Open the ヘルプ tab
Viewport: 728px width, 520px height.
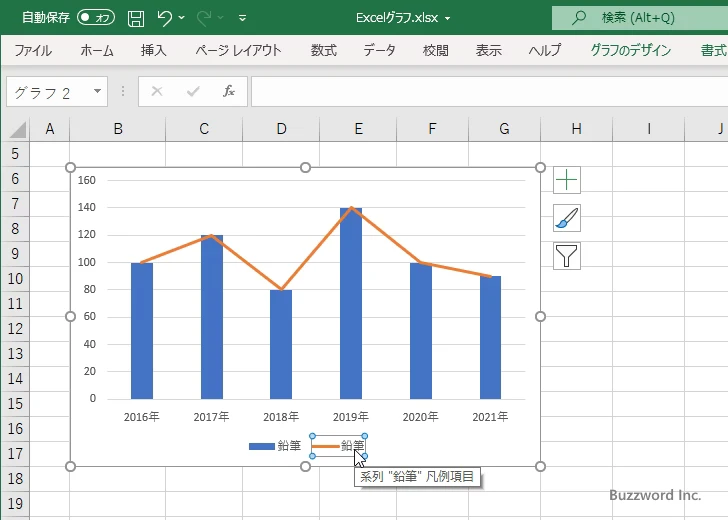coord(545,50)
